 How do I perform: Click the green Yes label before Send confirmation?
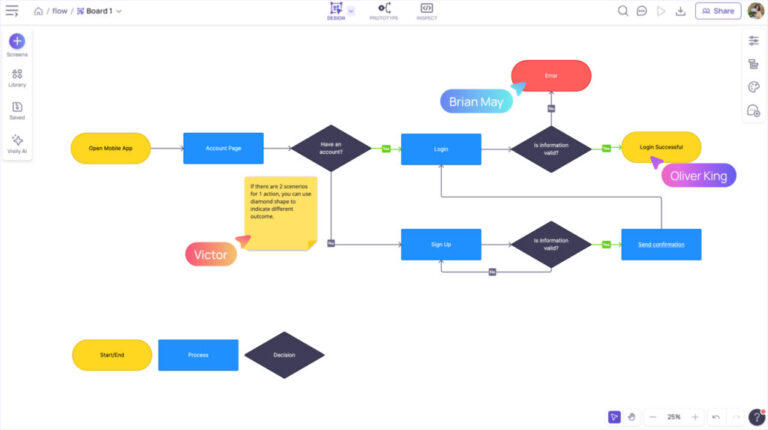(x=606, y=244)
